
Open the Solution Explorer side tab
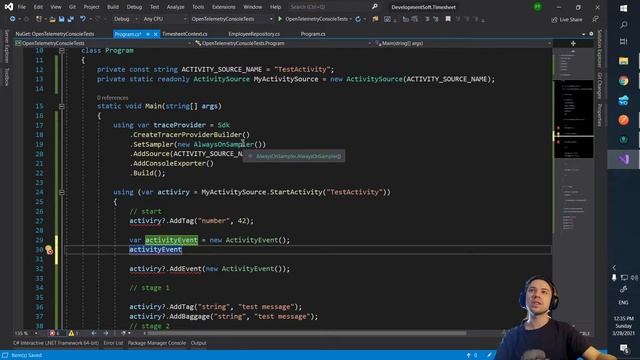(x=599, y=48)
